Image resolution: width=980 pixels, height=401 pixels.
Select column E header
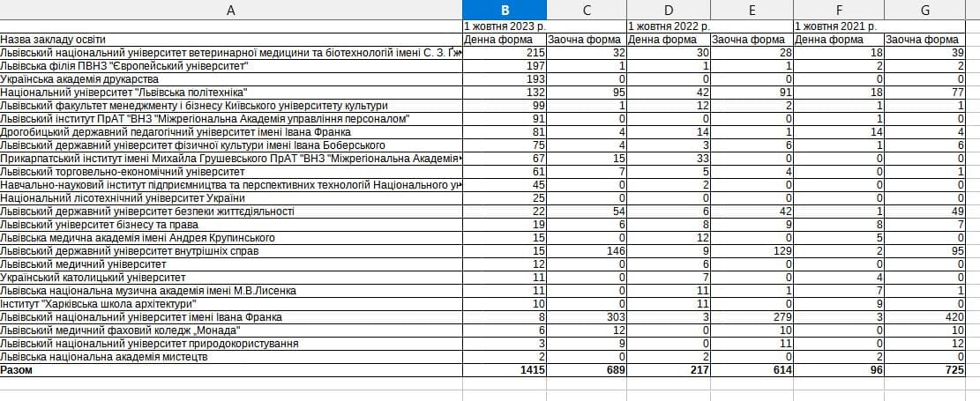pyautogui.click(x=752, y=10)
